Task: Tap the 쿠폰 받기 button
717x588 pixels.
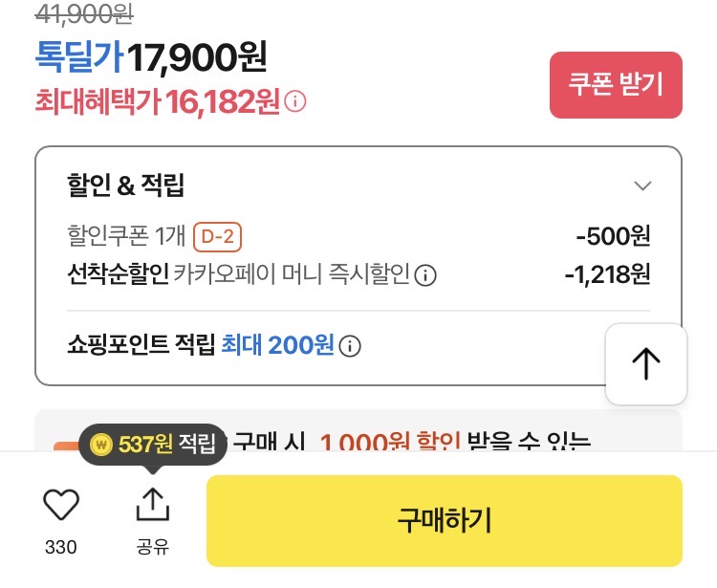Action: [616, 84]
